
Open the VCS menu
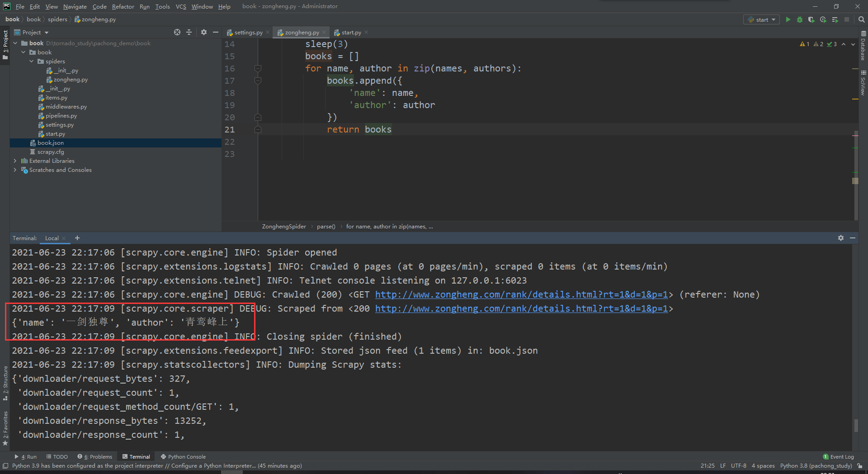click(x=181, y=6)
